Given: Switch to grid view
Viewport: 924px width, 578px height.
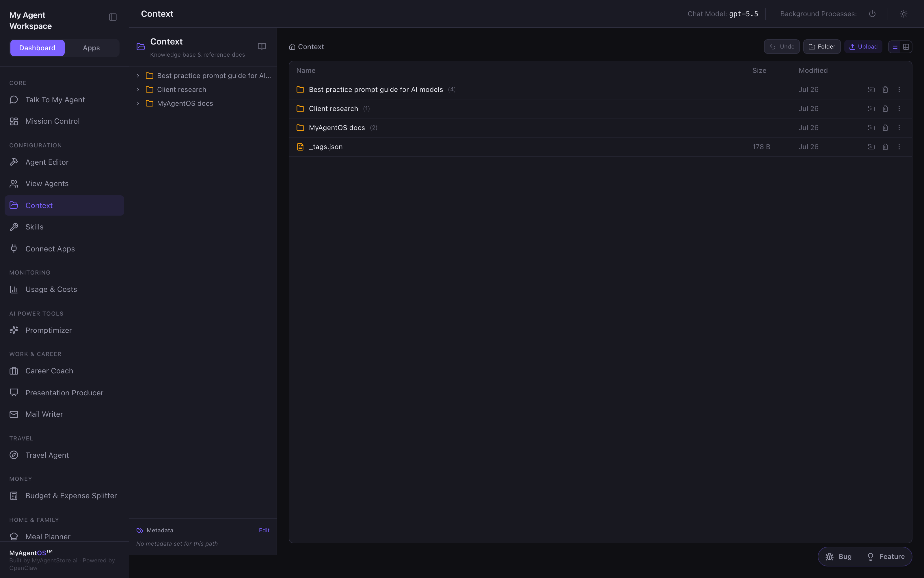Looking at the screenshot, I should click(x=906, y=47).
